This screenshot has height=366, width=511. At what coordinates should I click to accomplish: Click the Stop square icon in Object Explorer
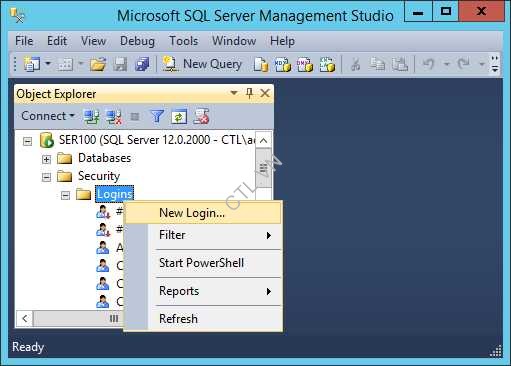coord(135,117)
